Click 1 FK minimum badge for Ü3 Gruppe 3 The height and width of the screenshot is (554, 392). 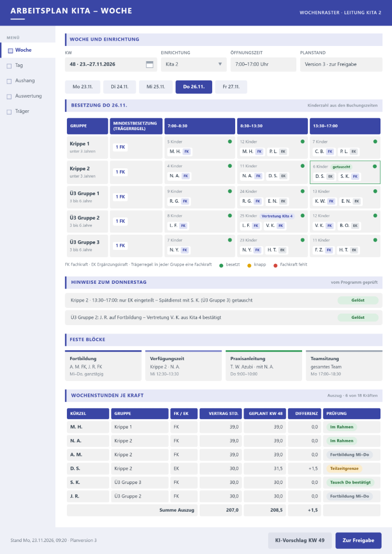[120, 246]
